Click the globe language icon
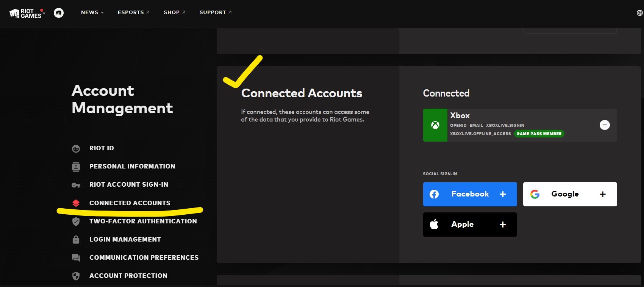644x287 pixels. tap(639, 13)
